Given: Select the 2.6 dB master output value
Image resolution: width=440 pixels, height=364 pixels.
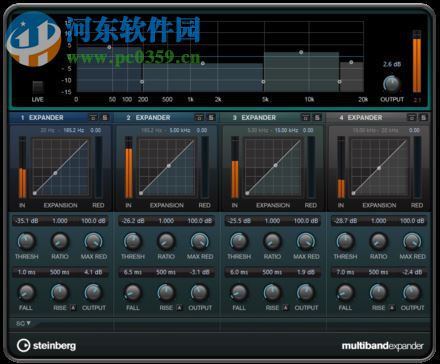Looking at the screenshot, I should tap(392, 64).
